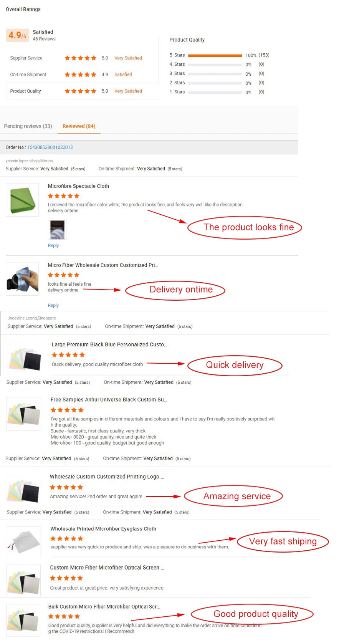Select the Supplier Service star rating
The width and height of the screenshot is (339, 644).
click(x=80, y=58)
